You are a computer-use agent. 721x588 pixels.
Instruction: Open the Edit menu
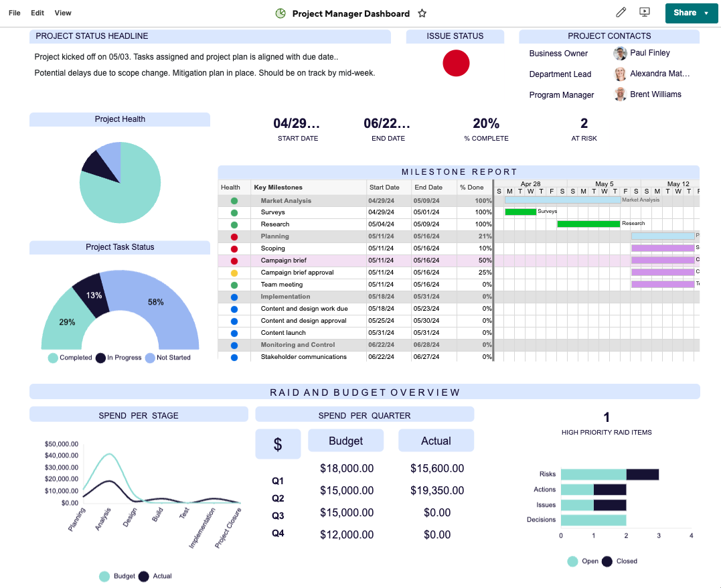tap(37, 13)
